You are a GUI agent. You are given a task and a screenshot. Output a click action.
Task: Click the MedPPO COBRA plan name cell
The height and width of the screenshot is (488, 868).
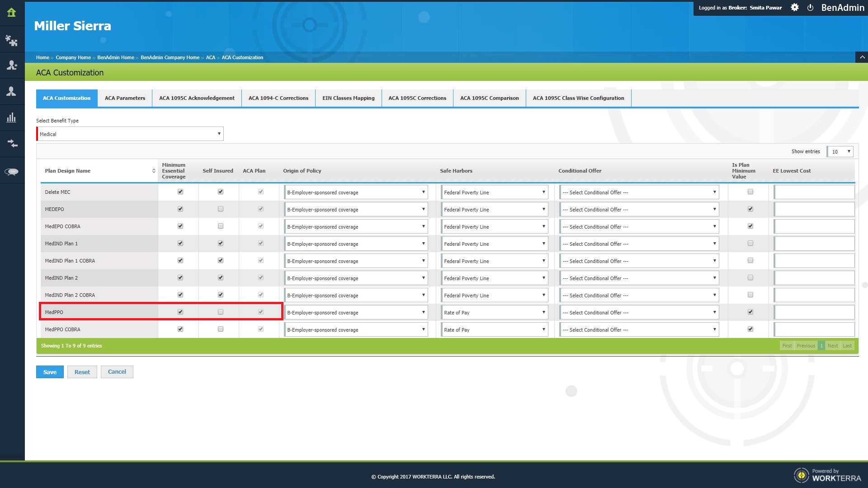coord(99,329)
